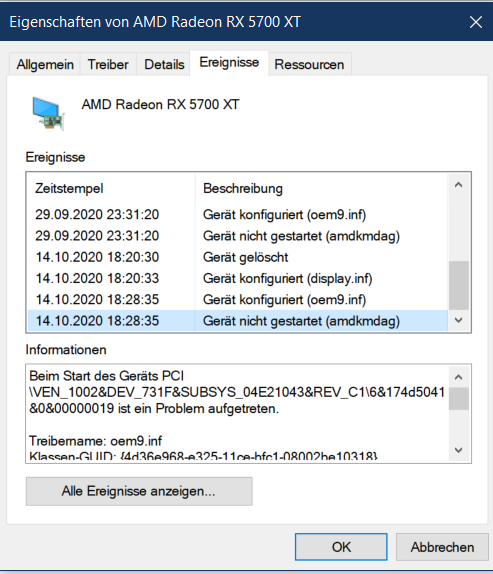The width and height of the screenshot is (493, 574).
Task: Close the properties dialog window
Action: tap(475, 22)
